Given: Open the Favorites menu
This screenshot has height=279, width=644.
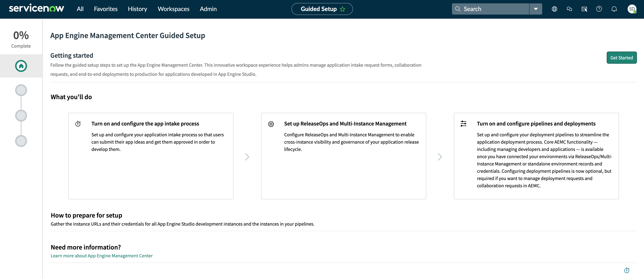Looking at the screenshot, I should pos(106,9).
